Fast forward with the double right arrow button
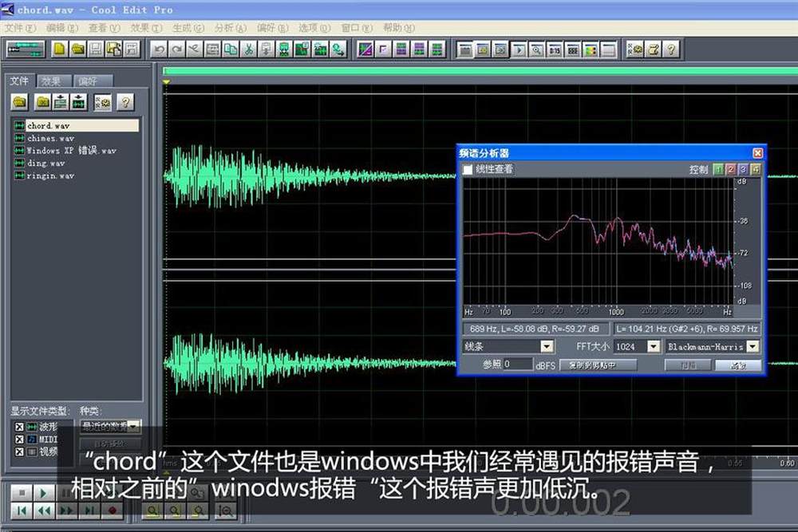The height and width of the screenshot is (532, 798). 67,510
